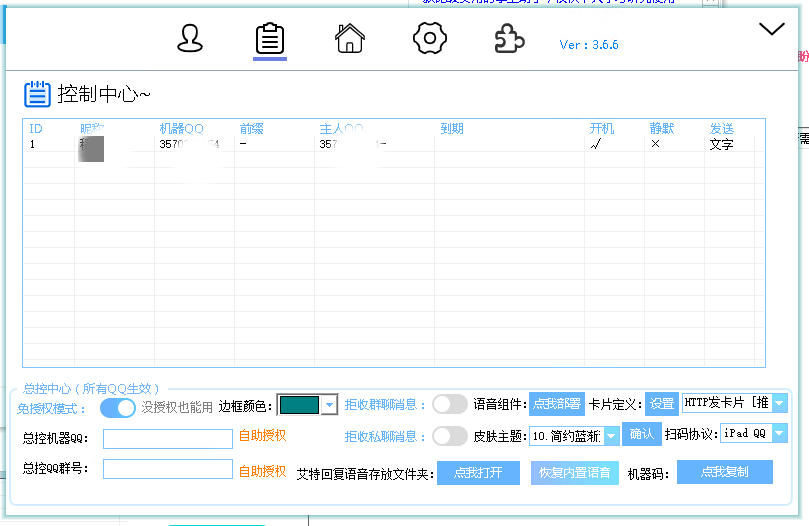This screenshot has height=526, width=809.
Task: Enable the 拒收群聊消息 switch
Action: pos(450,404)
